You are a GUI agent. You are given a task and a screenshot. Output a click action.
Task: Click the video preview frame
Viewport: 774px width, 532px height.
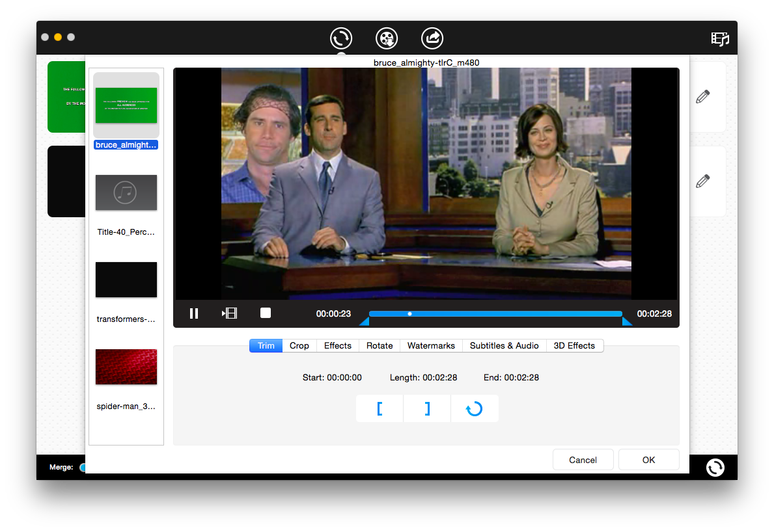click(x=426, y=184)
